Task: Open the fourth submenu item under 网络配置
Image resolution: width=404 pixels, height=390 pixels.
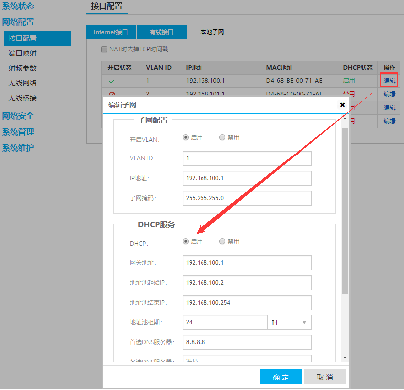Action: (x=22, y=83)
